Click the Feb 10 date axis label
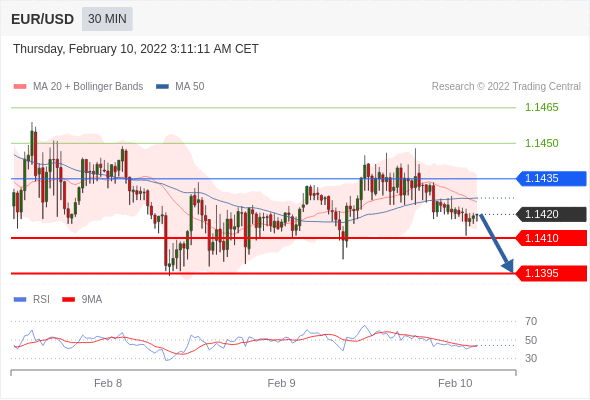Viewport: 590px width, 400px height. tap(455, 383)
